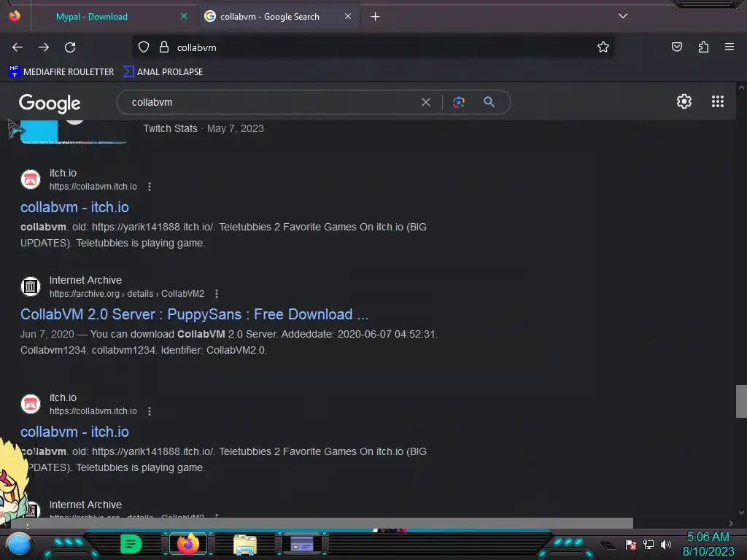Click the Google logo
The width and height of the screenshot is (747, 560).
tap(50, 104)
